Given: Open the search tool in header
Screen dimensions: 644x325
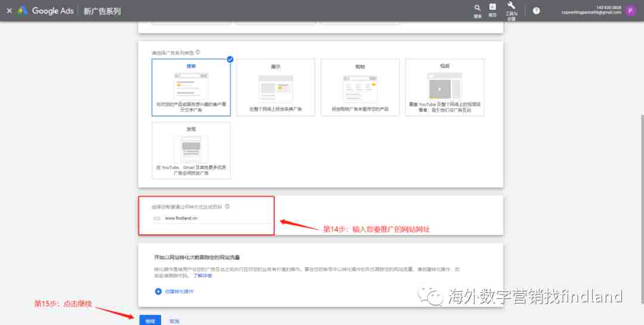Looking at the screenshot, I should [x=477, y=11].
